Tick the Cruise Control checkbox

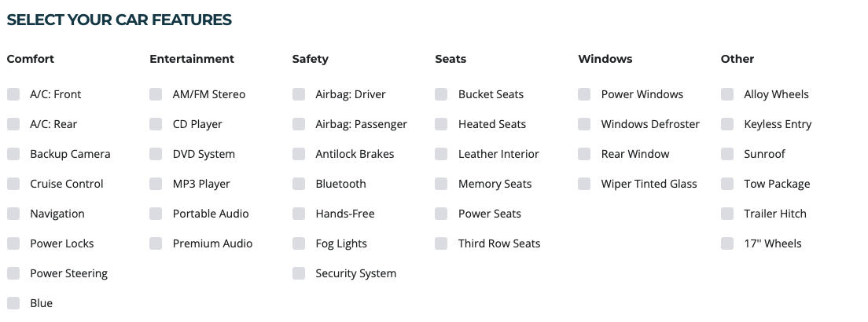(13, 184)
